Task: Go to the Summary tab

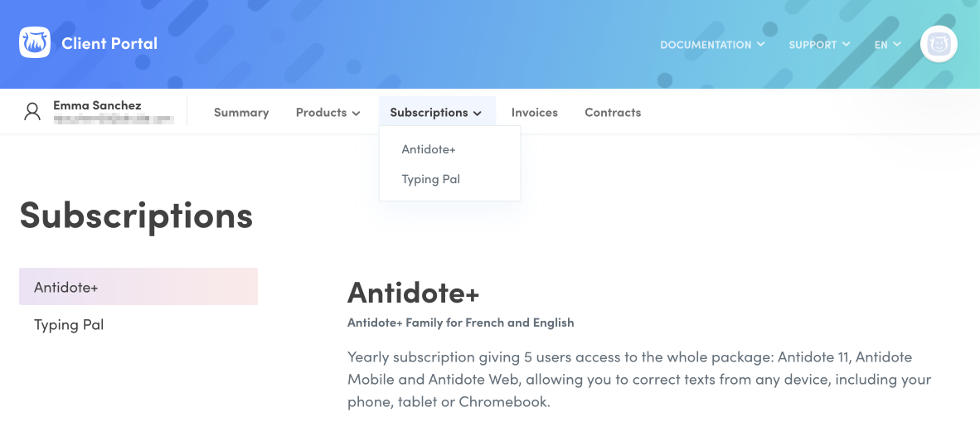Action: (241, 113)
